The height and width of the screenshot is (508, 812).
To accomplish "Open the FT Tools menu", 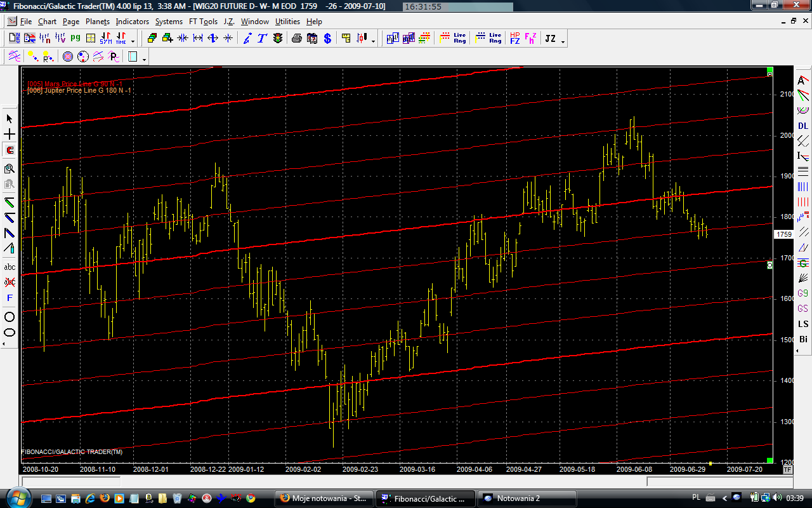I will (203, 22).
